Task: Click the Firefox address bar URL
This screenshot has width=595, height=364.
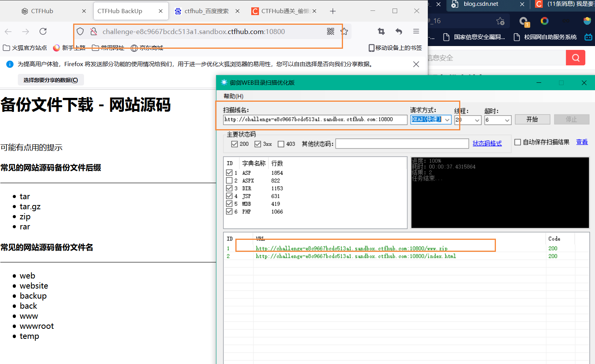Action: 194,32
